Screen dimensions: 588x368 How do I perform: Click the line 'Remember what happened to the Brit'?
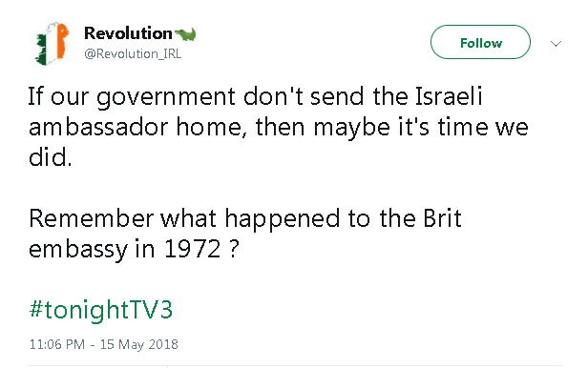[245, 219]
